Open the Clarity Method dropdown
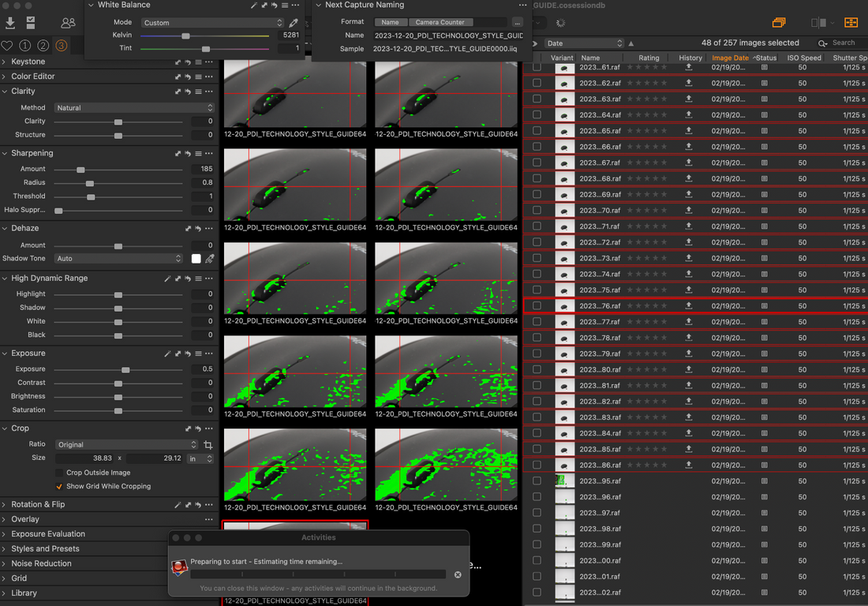The width and height of the screenshot is (868, 606). tap(134, 107)
